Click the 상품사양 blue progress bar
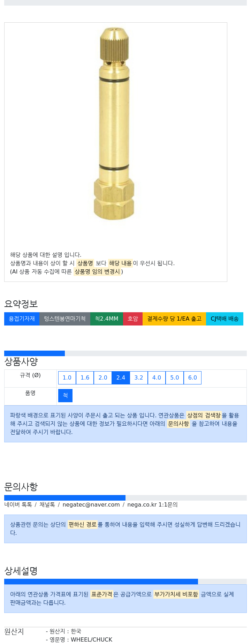Image resolution: width=251 pixels, height=644 pixels. click(35, 353)
